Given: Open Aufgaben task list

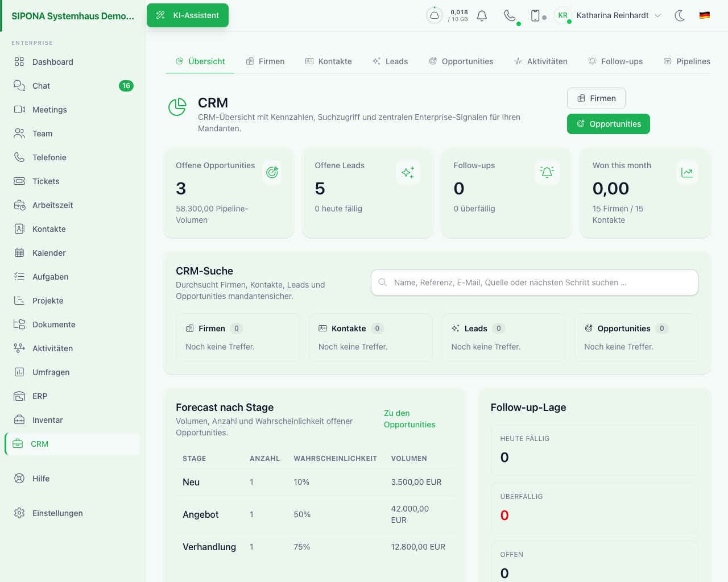Looking at the screenshot, I should (x=73, y=277).
